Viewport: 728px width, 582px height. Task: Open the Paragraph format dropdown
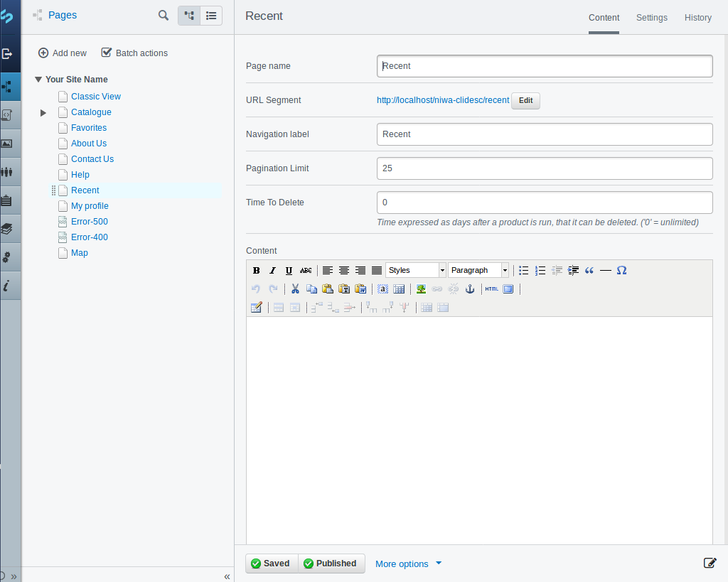[478, 271]
